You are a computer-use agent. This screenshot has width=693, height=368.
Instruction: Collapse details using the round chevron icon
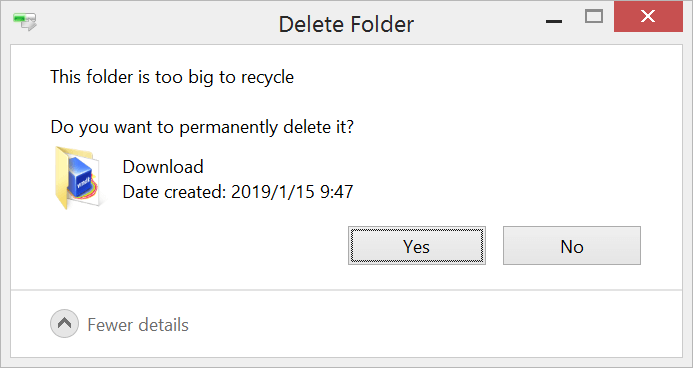(x=65, y=324)
